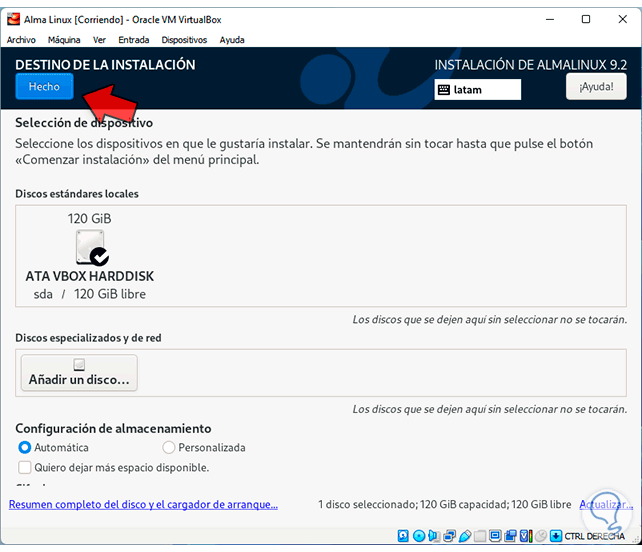
Task: Open the Ver menu
Action: [99, 40]
